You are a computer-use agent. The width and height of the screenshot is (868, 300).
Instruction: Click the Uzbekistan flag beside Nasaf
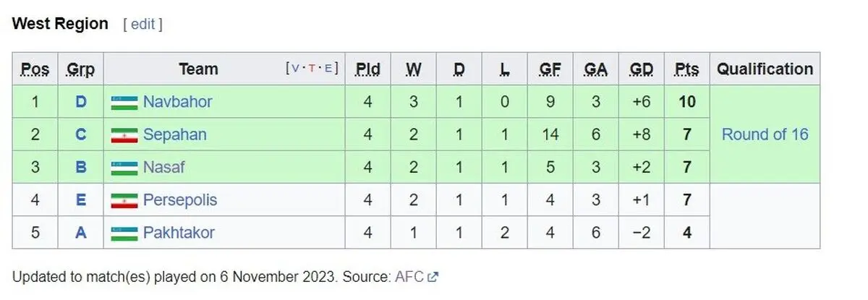coord(124,168)
